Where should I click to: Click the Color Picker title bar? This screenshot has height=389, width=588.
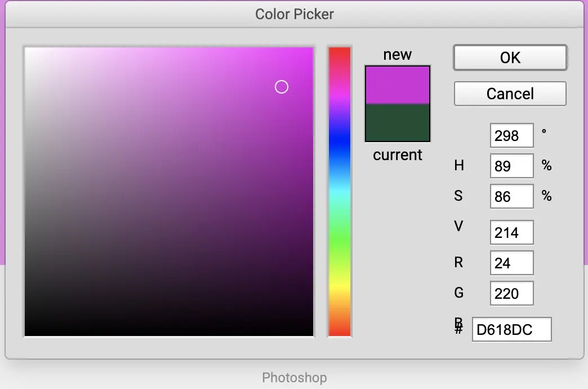pos(294,14)
